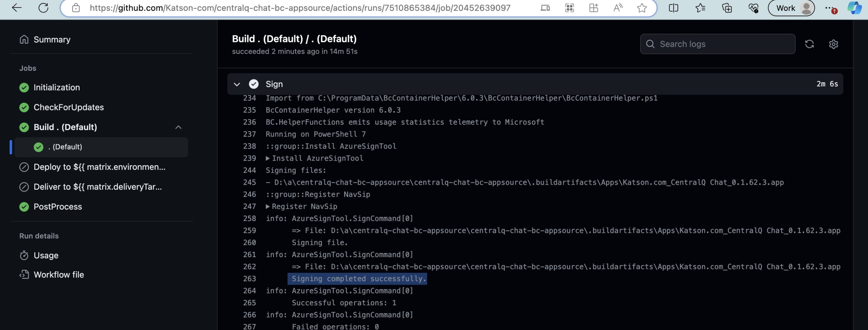Focus the Search logs field
The height and width of the screenshot is (330, 868).
pos(717,44)
